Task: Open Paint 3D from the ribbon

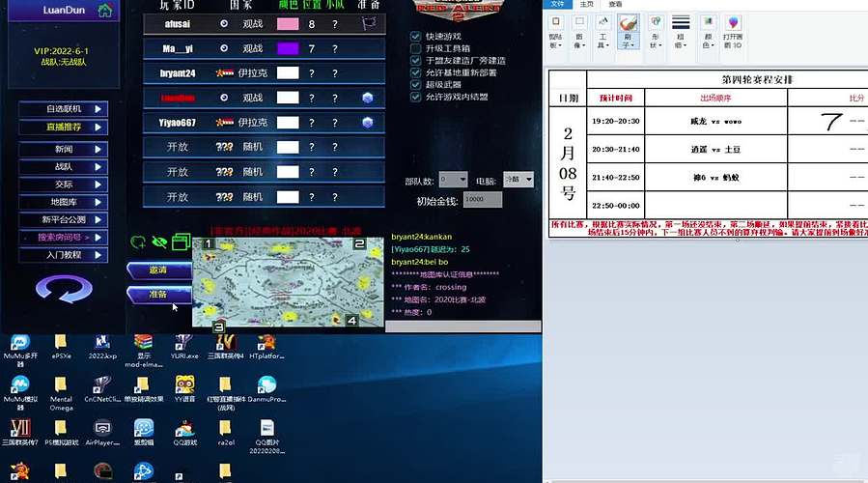Action: pos(734,31)
